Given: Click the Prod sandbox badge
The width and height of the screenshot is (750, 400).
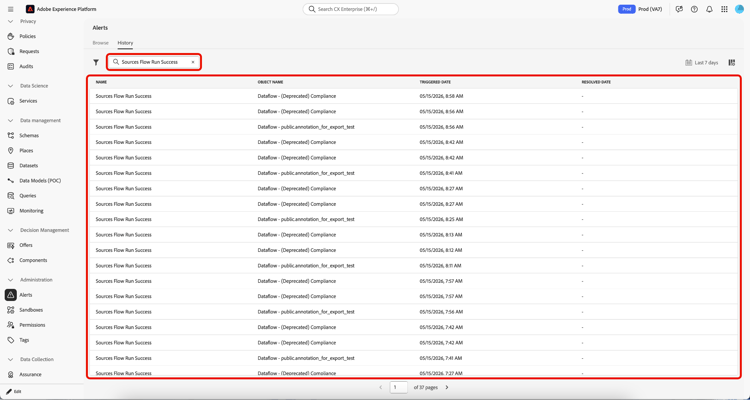Looking at the screenshot, I should pos(626,9).
